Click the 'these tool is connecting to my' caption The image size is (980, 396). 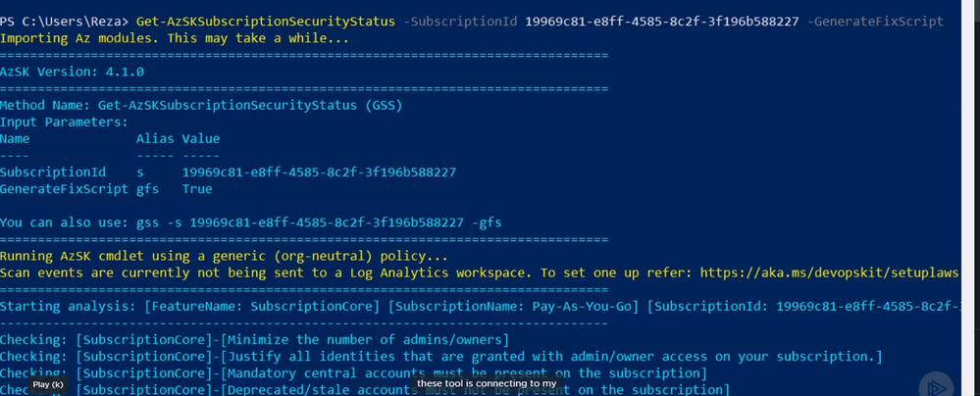pos(487,383)
